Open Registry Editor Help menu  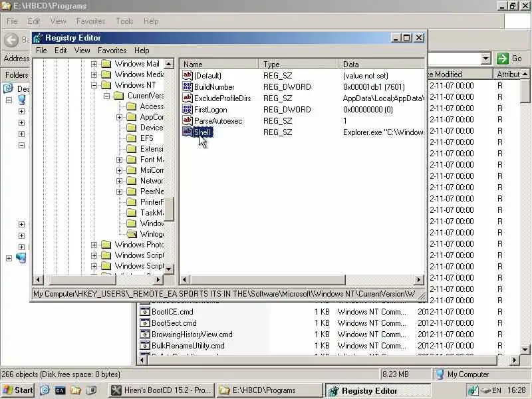[142, 51]
